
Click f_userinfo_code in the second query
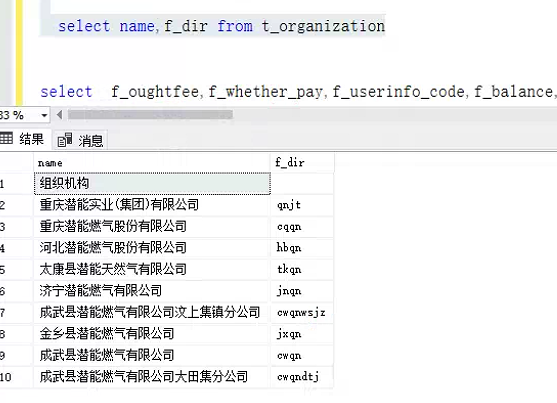(x=398, y=92)
